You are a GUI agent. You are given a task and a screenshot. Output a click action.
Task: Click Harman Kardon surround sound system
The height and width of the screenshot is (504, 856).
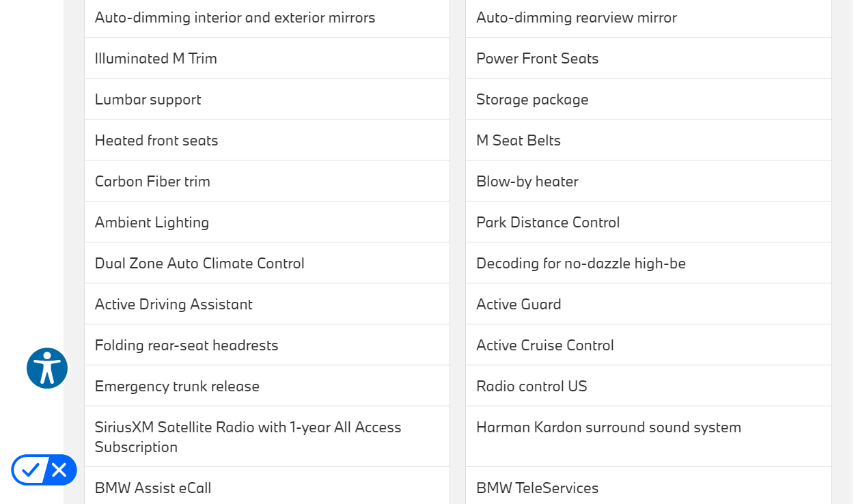point(608,428)
